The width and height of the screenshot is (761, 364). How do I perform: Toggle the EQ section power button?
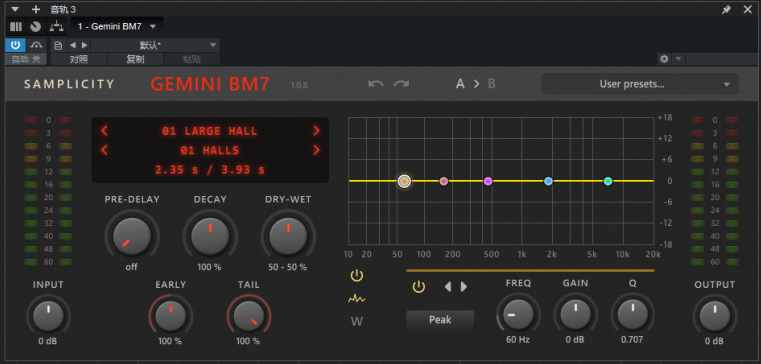click(357, 276)
